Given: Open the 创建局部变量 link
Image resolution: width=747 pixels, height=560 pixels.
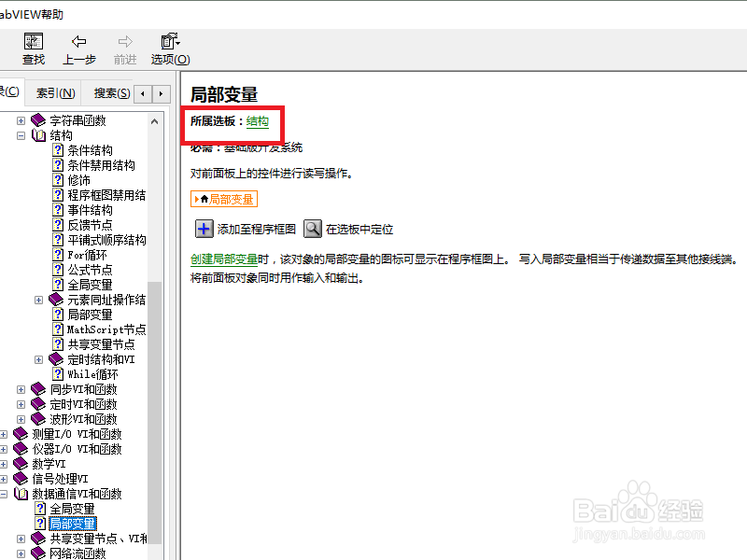Looking at the screenshot, I should click(x=224, y=259).
